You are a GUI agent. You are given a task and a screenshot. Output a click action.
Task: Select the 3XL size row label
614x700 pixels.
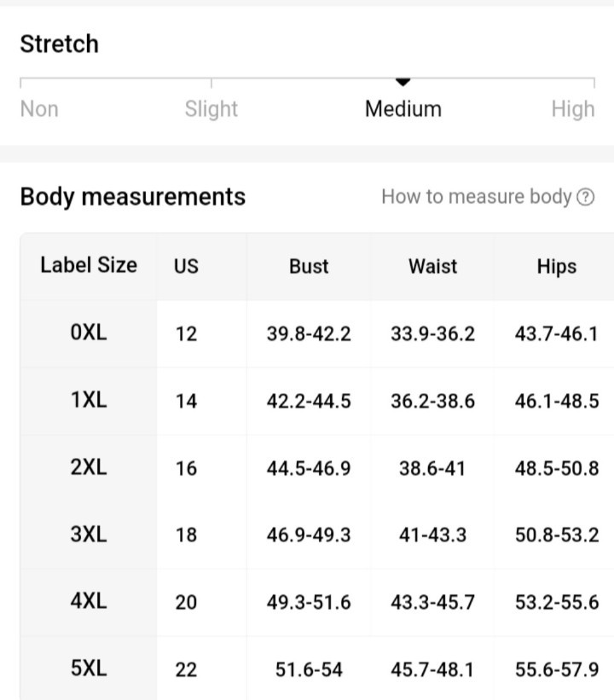(x=89, y=534)
